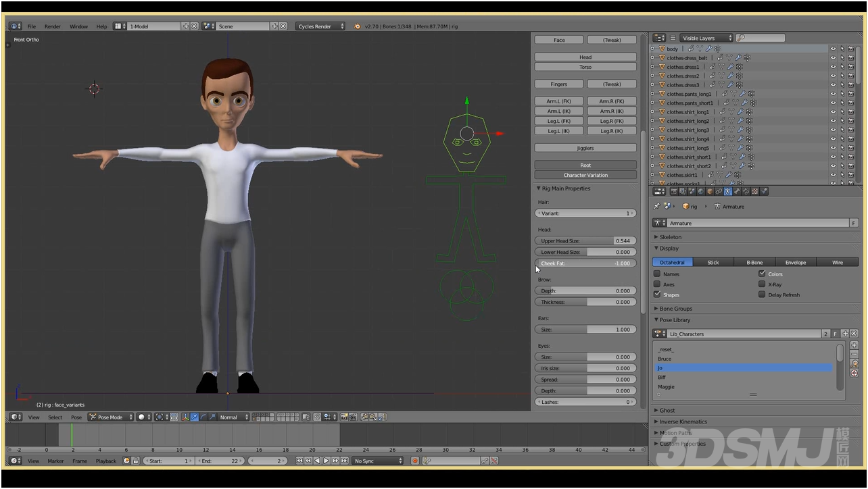The image size is (868, 489).
Task: Toggle the Names display checkbox
Action: point(657,274)
